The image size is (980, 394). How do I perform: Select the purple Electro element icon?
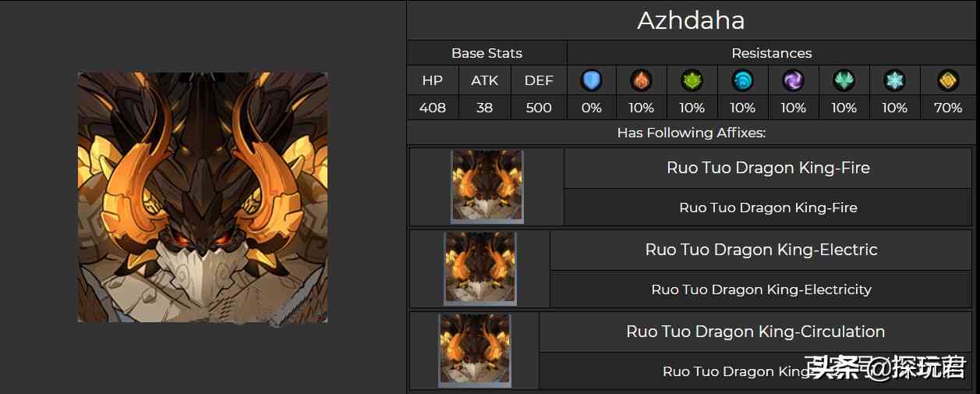(x=793, y=80)
